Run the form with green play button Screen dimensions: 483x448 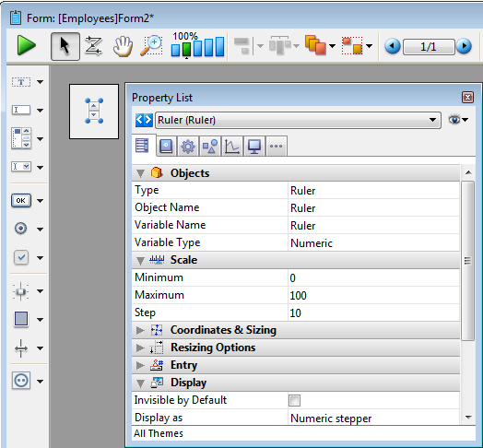click(26, 46)
